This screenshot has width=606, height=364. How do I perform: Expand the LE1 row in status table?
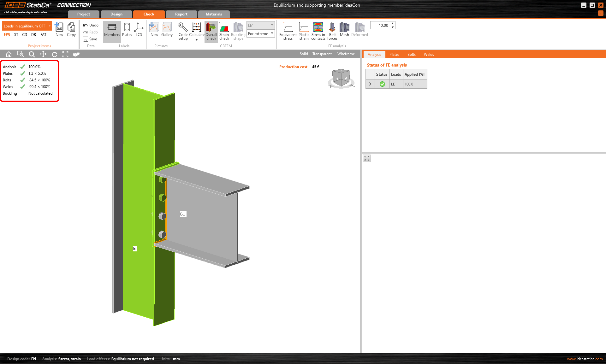(370, 84)
